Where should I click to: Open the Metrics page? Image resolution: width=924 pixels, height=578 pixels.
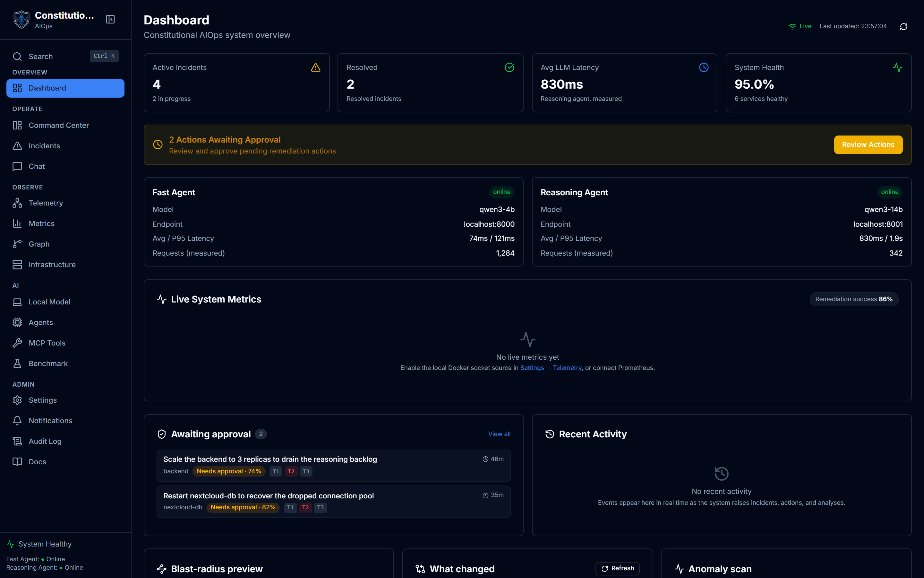(x=65, y=223)
